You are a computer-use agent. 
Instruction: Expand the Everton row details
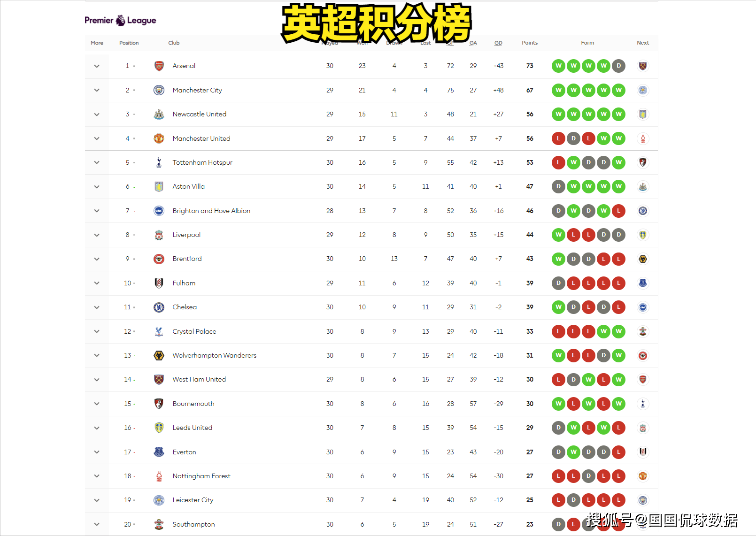coord(97,452)
